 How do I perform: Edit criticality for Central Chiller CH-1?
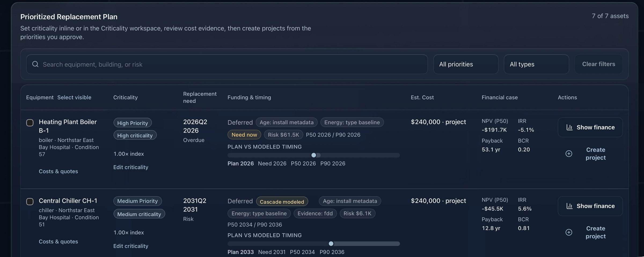pyautogui.click(x=131, y=246)
